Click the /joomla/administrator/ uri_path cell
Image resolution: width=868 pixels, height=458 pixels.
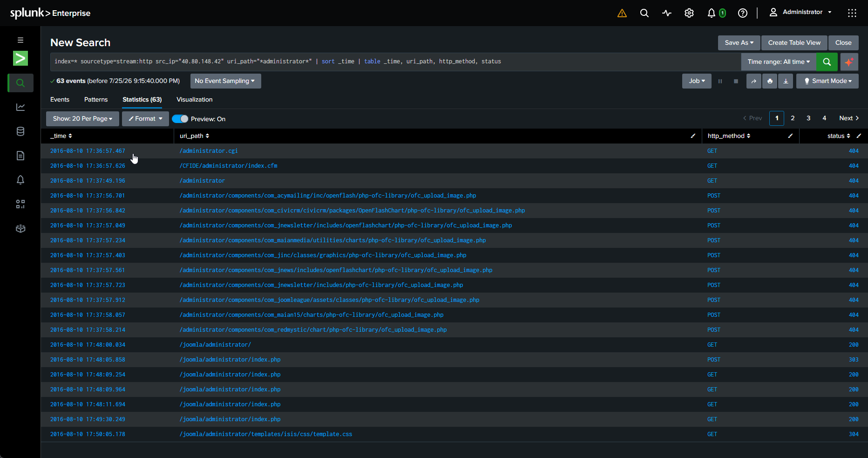[215, 345]
